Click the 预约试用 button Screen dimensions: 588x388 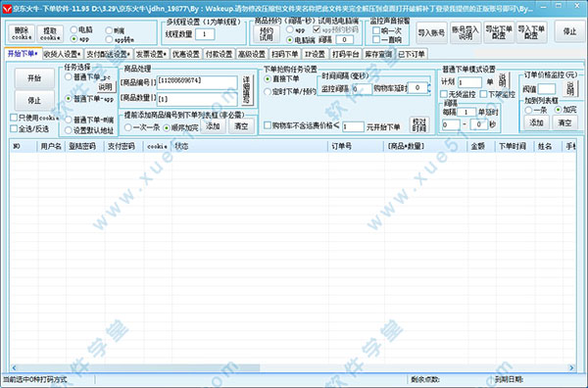pos(267,34)
